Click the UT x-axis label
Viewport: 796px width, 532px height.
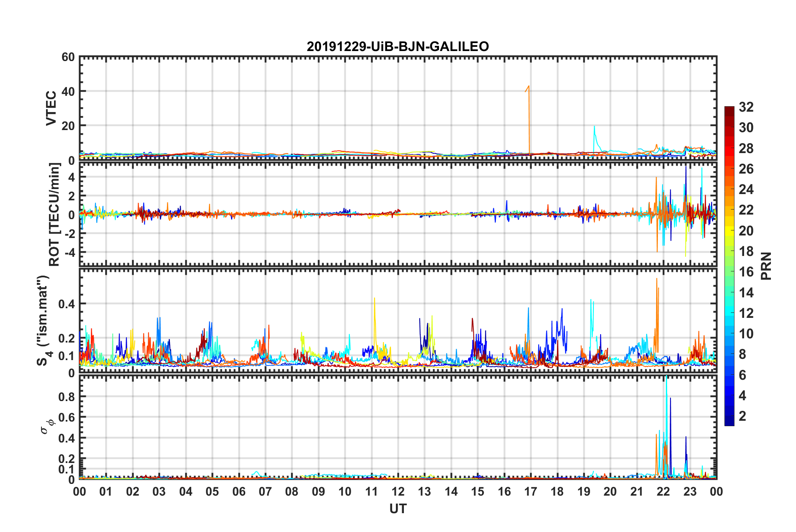398,509
